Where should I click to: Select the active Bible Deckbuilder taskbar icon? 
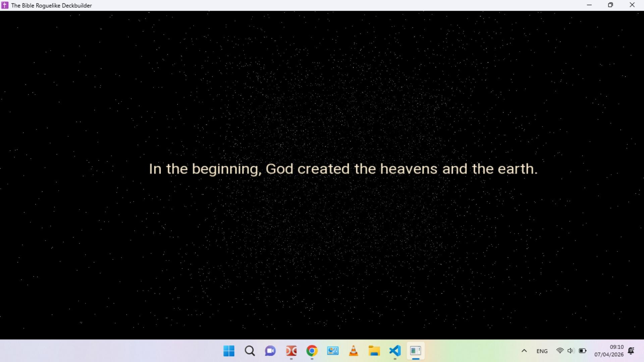coord(416,351)
